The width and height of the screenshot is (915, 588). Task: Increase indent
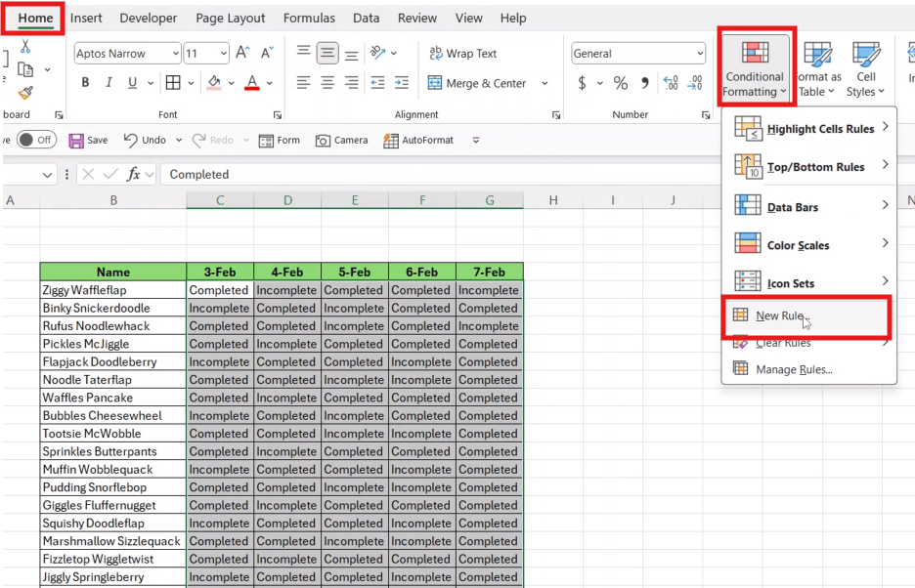[x=402, y=83]
